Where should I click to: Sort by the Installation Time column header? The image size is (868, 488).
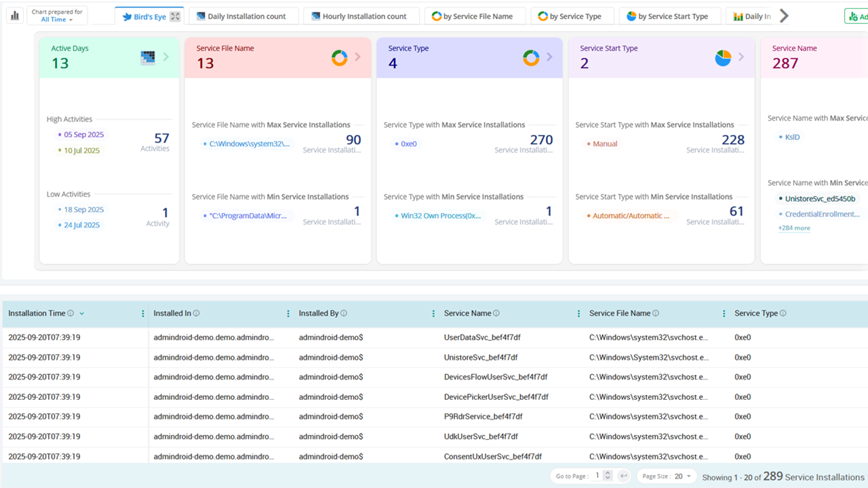37,314
